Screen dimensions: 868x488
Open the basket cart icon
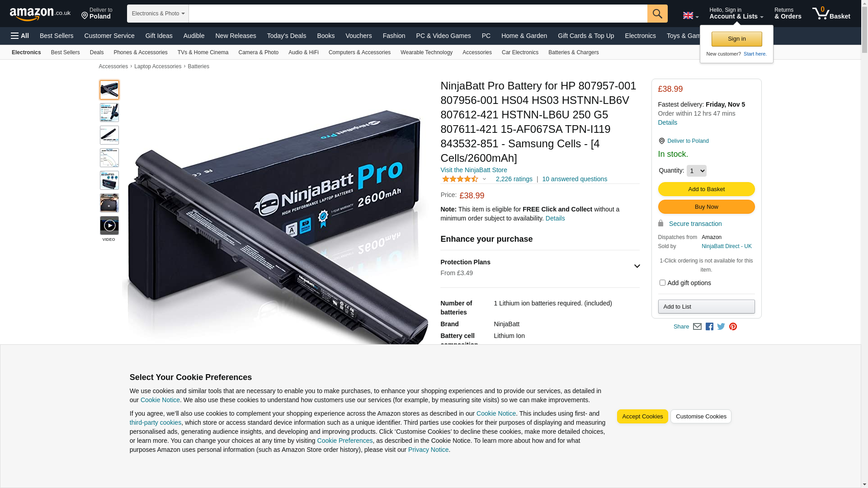[831, 14]
